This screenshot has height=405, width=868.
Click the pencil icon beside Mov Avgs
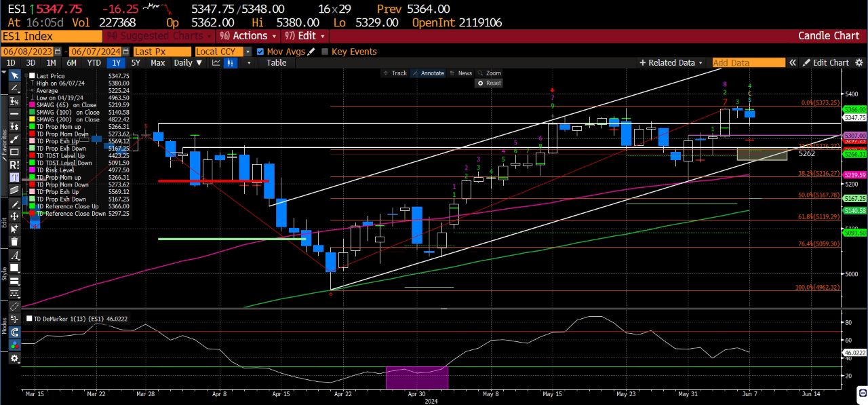coord(311,52)
